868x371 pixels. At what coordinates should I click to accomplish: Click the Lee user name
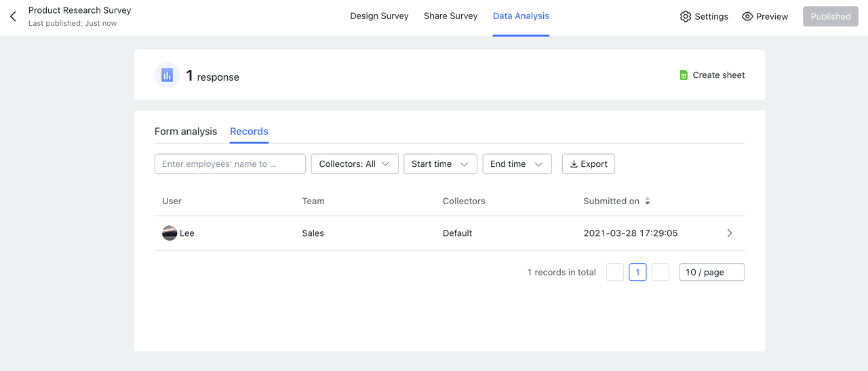click(187, 233)
